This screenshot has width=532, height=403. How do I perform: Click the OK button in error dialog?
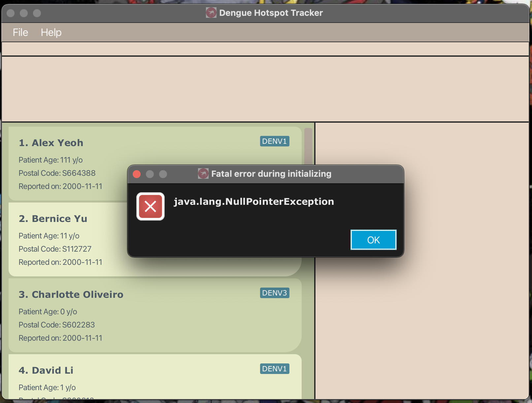373,240
